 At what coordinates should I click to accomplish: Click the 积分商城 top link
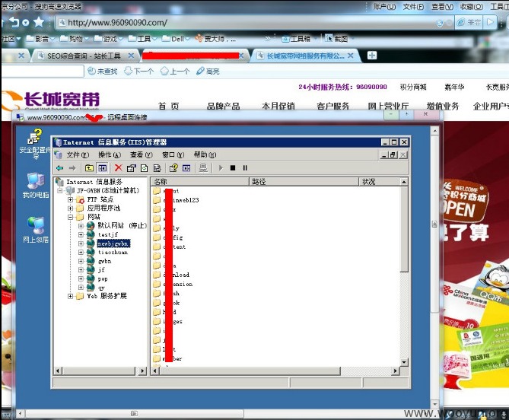click(413, 87)
